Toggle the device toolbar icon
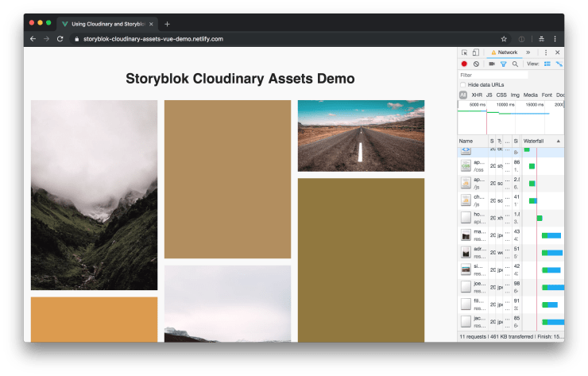The width and height of the screenshot is (588, 376). (475, 52)
